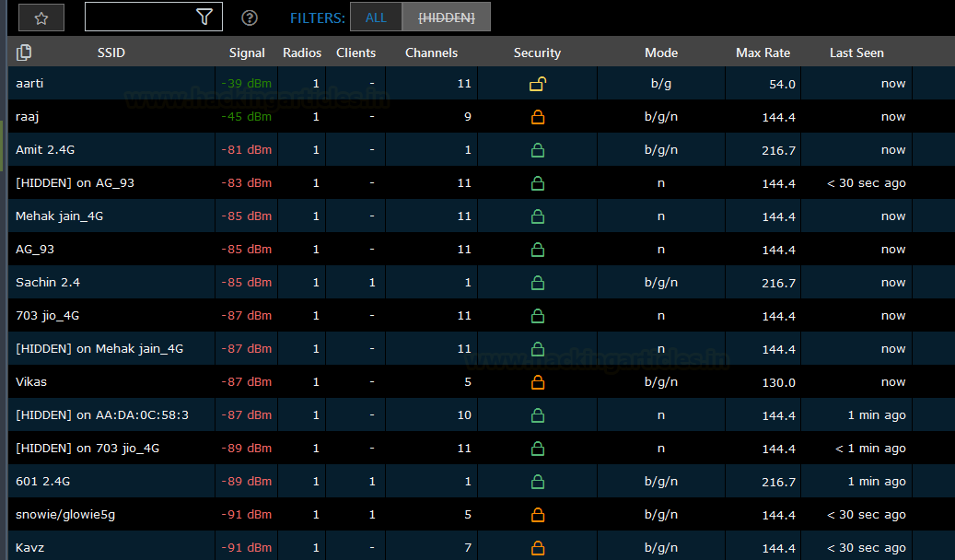Select the snowie/glowie5g network name
Viewport: 955px width, 560px height.
(x=65, y=515)
